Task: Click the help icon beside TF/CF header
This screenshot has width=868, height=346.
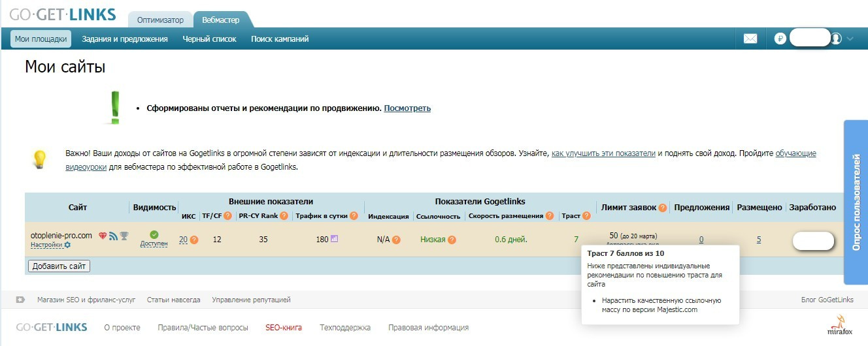Action: click(228, 216)
